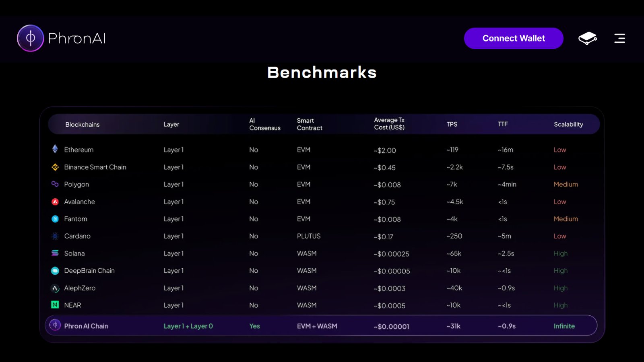Screen dimensions: 644x362
Task: Click the TPS column header
Action: pos(452,124)
